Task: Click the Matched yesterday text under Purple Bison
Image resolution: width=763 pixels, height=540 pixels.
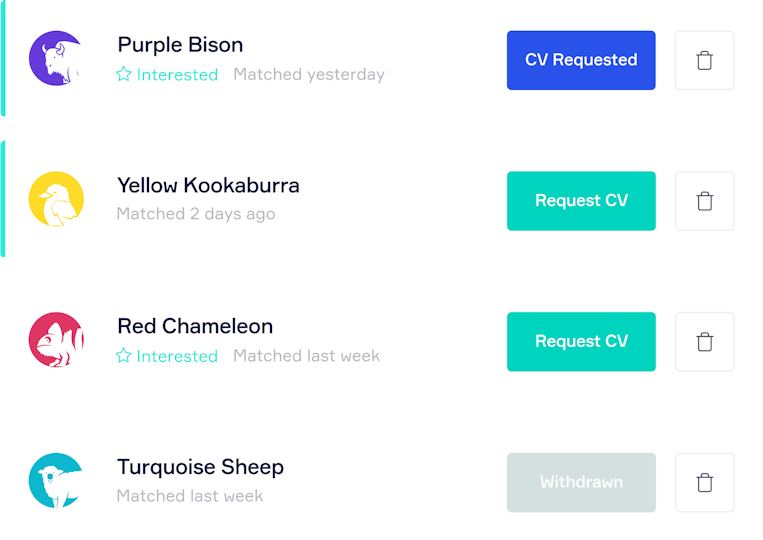Action: [309, 74]
